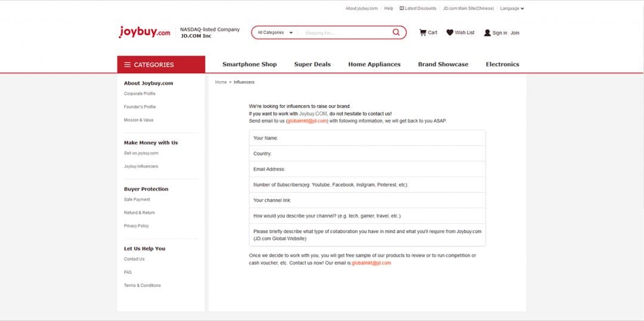Screen dimensions: 644x321
Task: Open Corporate Profile sidebar link
Action: click(x=140, y=94)
